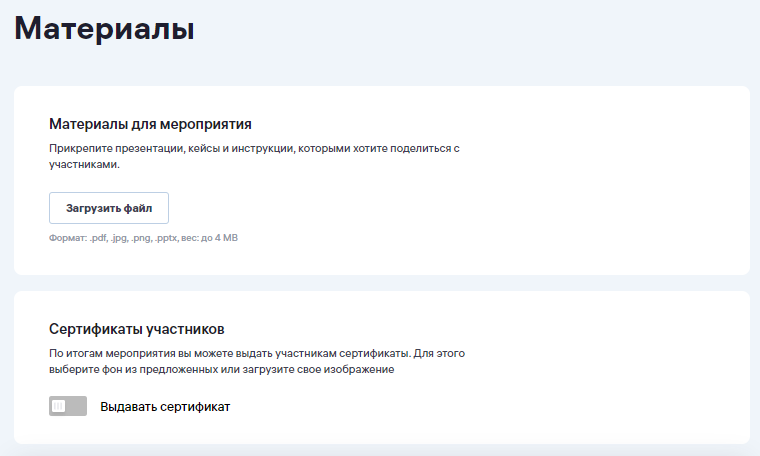Click the word "файл" on upload button
Viewport: 760px width, 456px height.
(138, 208)
